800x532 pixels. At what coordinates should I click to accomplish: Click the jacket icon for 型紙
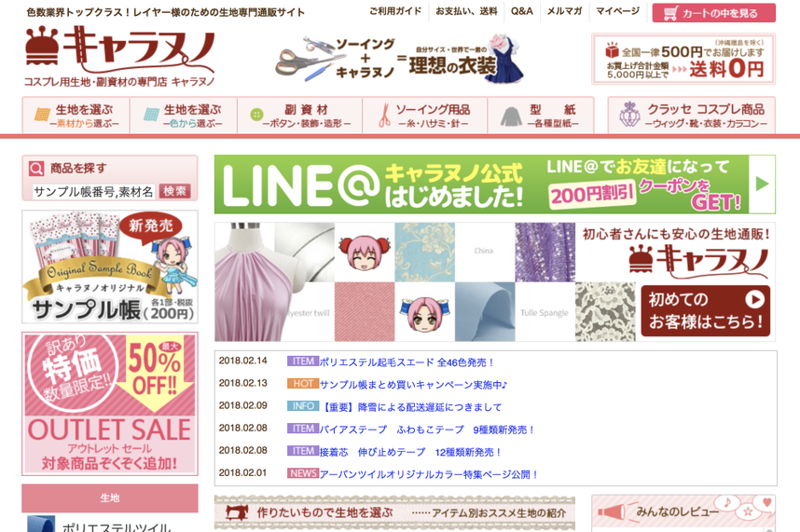pyautogui.click(x=511, y=116)
